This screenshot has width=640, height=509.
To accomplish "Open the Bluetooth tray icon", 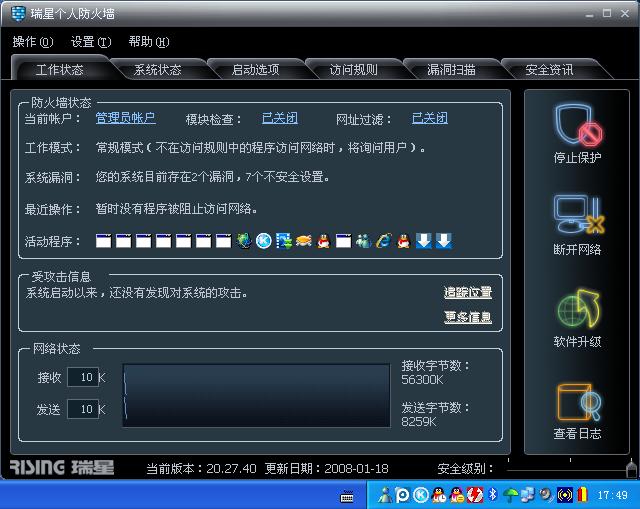I will (493, 495).
